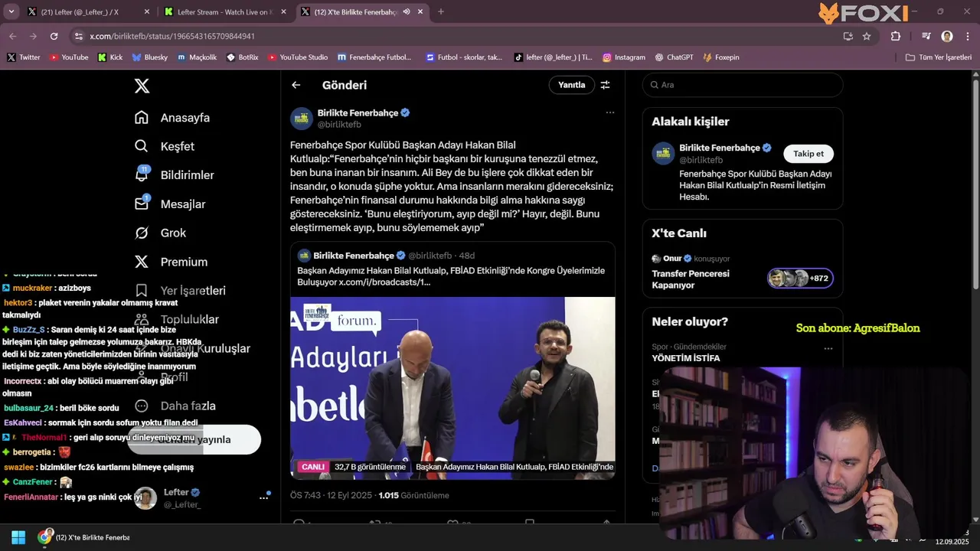Go back using the Gönderi back arrow
Viewport: 980px width, 551px height.
coord(296,85)
